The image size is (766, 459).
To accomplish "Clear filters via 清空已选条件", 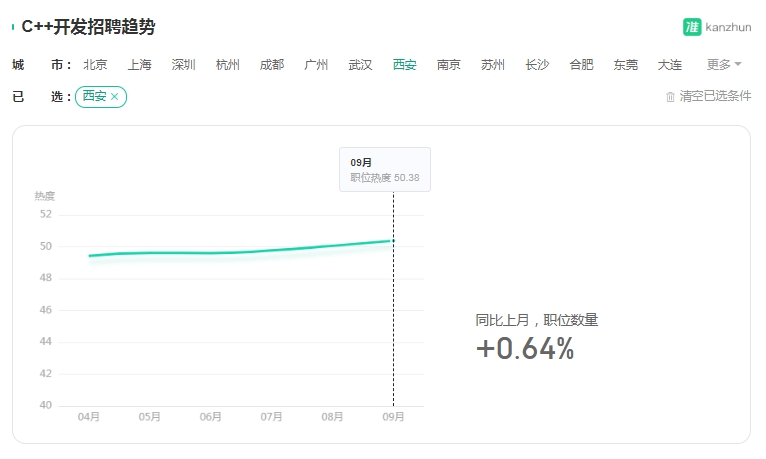I will [x=715, y=96].
